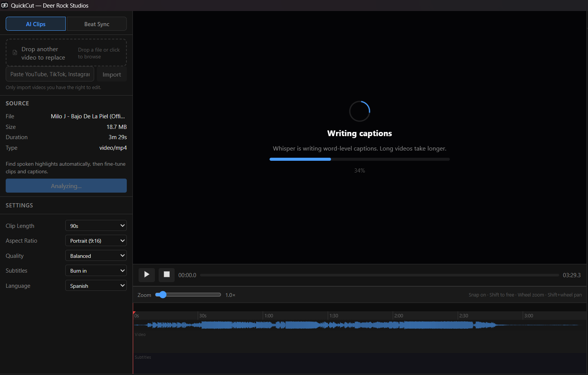Click the 2:00 mark on the timeline ruler
The image size is (588, 375).
coord(399,316)
